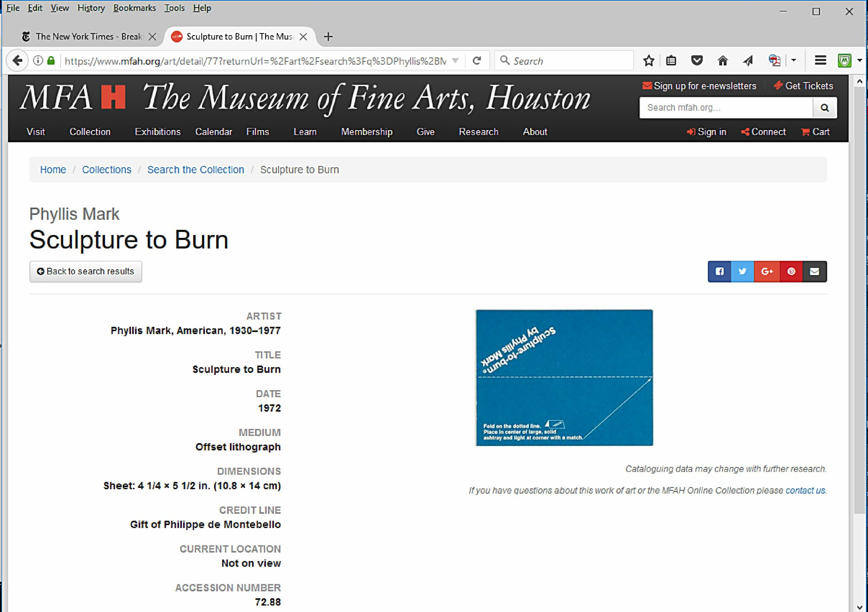Click the Connect link
This screenshot has width=868, height=612.
pos(763,132)
